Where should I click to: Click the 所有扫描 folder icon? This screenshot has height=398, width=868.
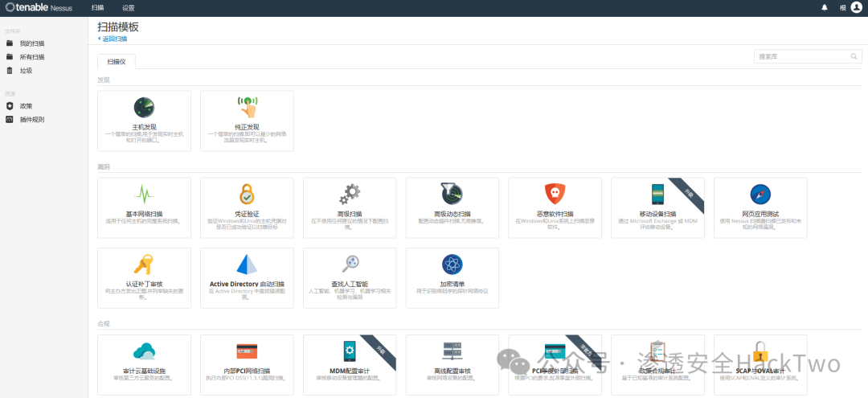[10, 56]
